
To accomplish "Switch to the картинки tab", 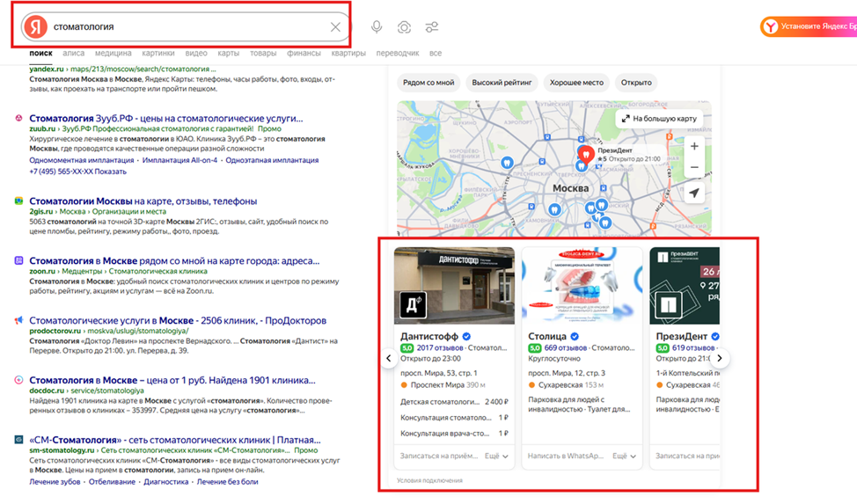I will (x=158, y=53).
